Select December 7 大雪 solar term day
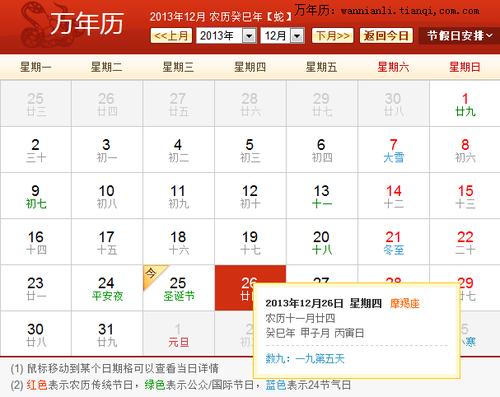Viewport: 500px width, 397px height. coord(393,150)
